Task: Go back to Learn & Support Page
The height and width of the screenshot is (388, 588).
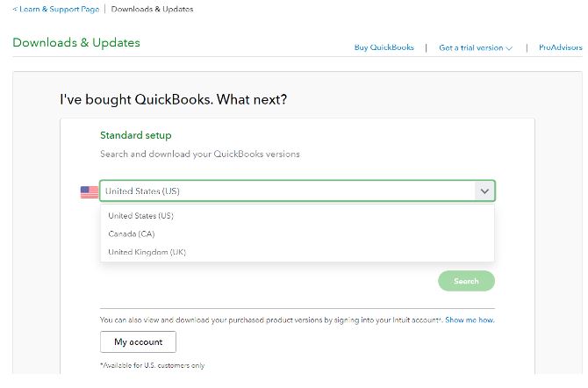Action: click(x=56, y=9)
